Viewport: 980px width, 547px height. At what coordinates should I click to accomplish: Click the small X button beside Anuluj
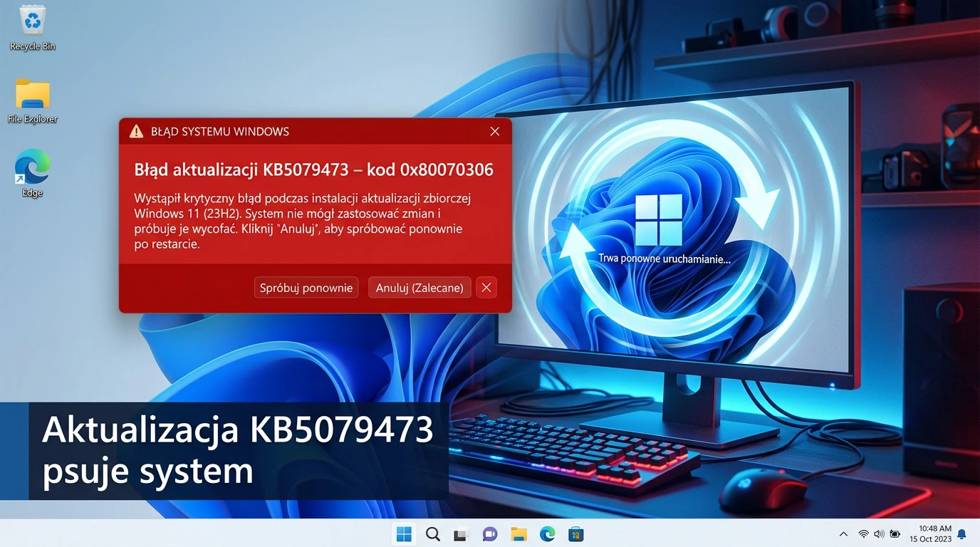click(x=486, y=288)
